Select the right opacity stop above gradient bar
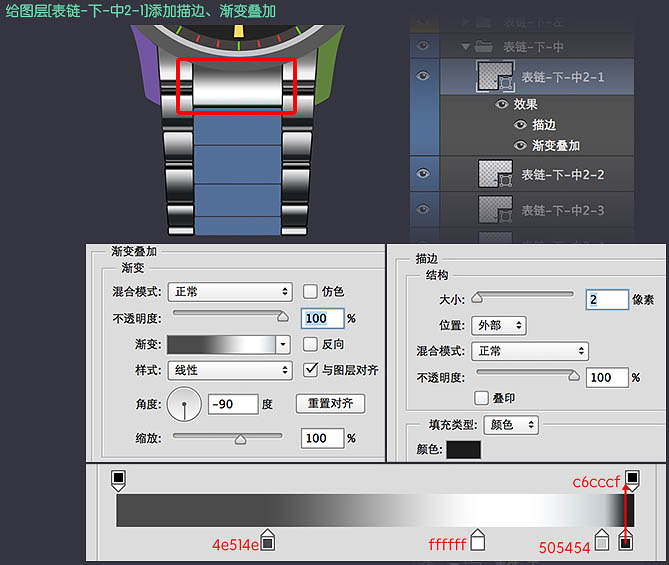 coord(632,479)
